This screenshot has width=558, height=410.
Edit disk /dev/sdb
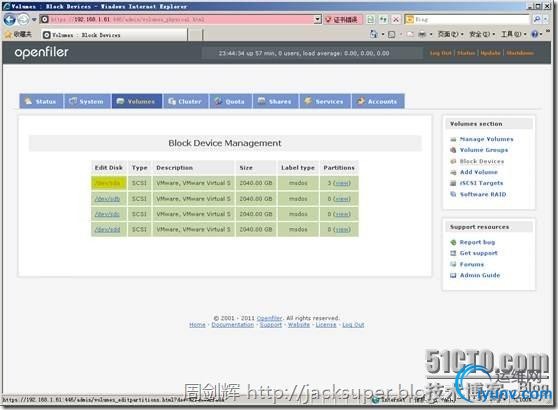click(x=107, y=199)
